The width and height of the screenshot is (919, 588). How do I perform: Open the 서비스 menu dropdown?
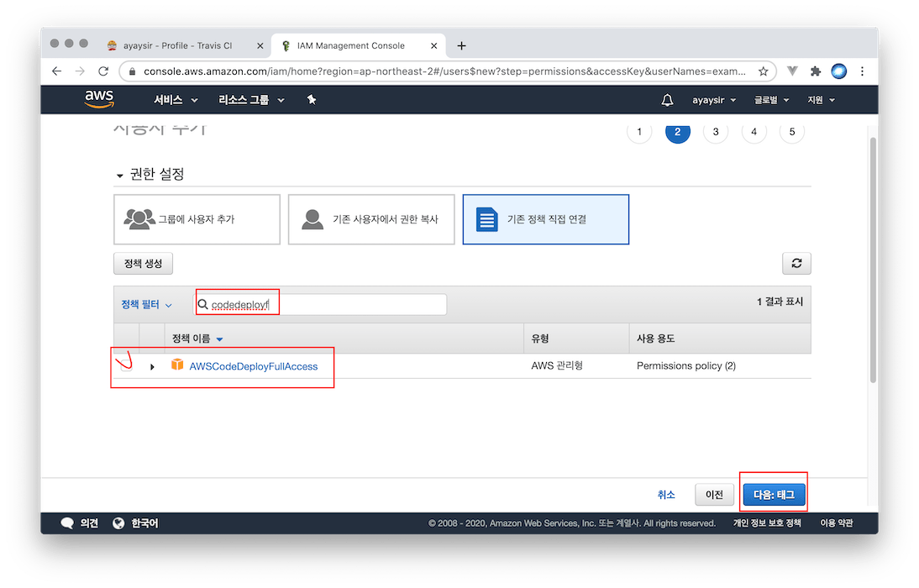[x=176, y=100]
